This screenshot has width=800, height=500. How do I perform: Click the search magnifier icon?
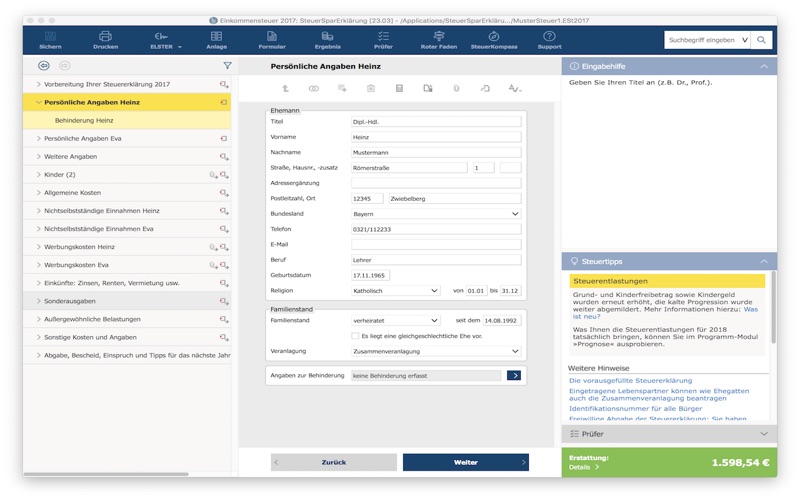(x=762, y=40)
